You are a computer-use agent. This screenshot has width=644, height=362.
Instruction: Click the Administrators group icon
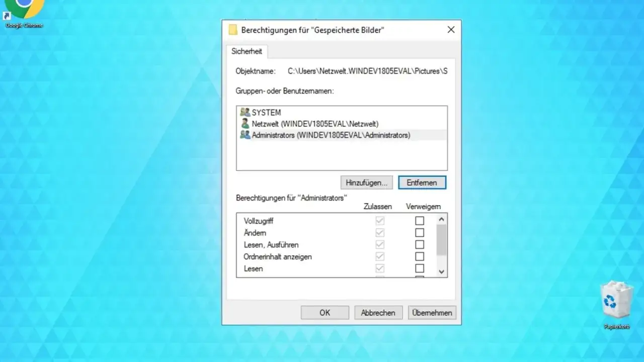coord(245,135)
